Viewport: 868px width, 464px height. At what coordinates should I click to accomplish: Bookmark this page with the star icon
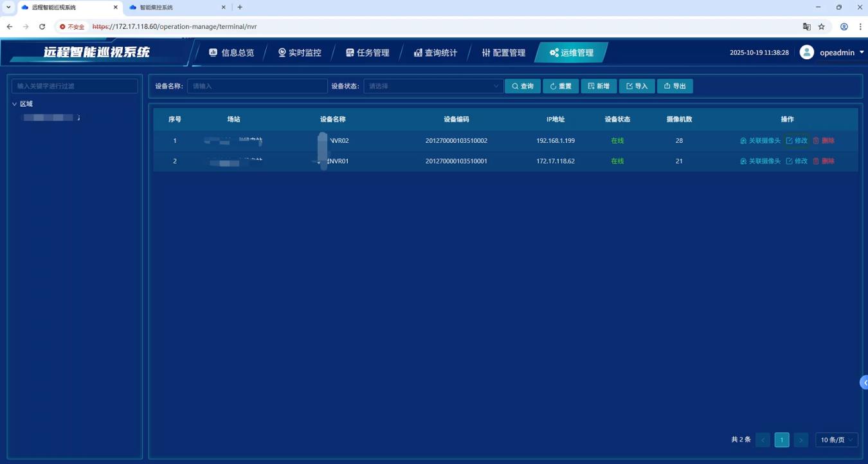(x=822, y=27)
